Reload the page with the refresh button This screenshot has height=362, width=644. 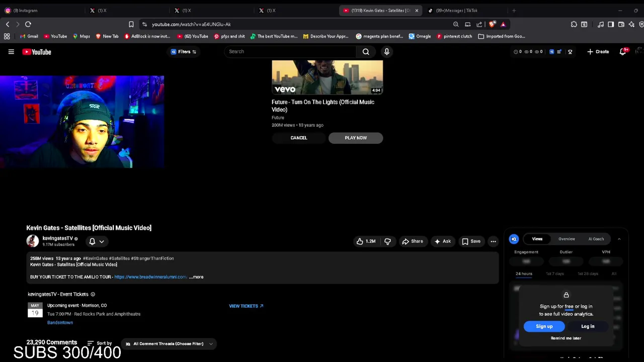pos(28,24)
